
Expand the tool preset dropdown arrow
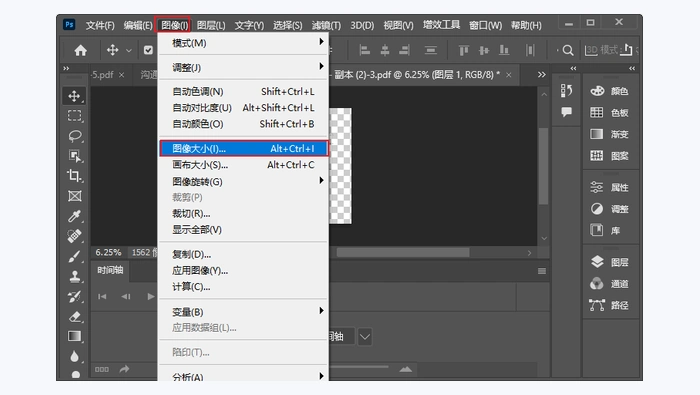tap(129, 50)
